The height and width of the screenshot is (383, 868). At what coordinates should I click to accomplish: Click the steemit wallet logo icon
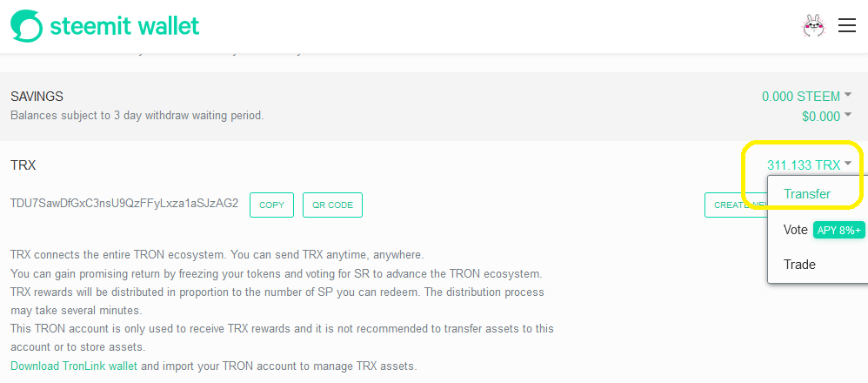(x=26, y=25)
